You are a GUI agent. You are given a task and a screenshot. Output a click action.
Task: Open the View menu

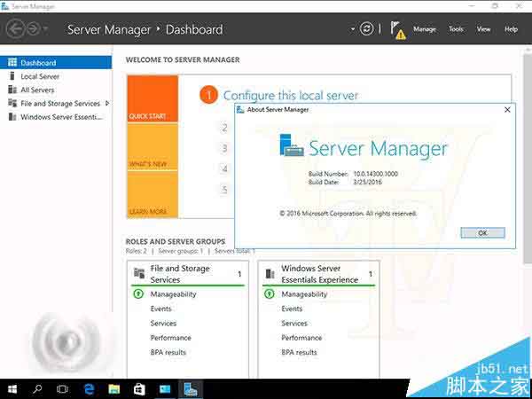click(483, 29)
